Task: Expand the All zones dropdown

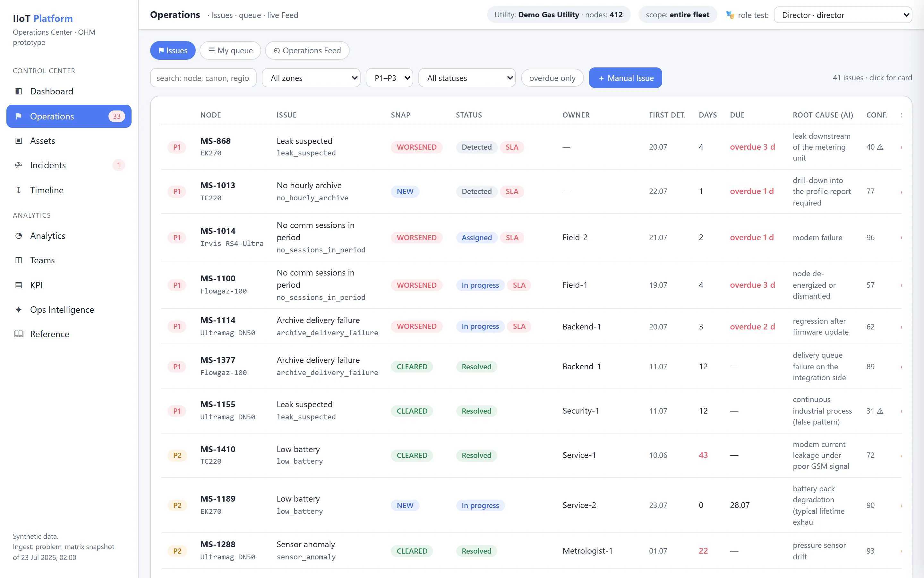Action: tap(311, 78)
